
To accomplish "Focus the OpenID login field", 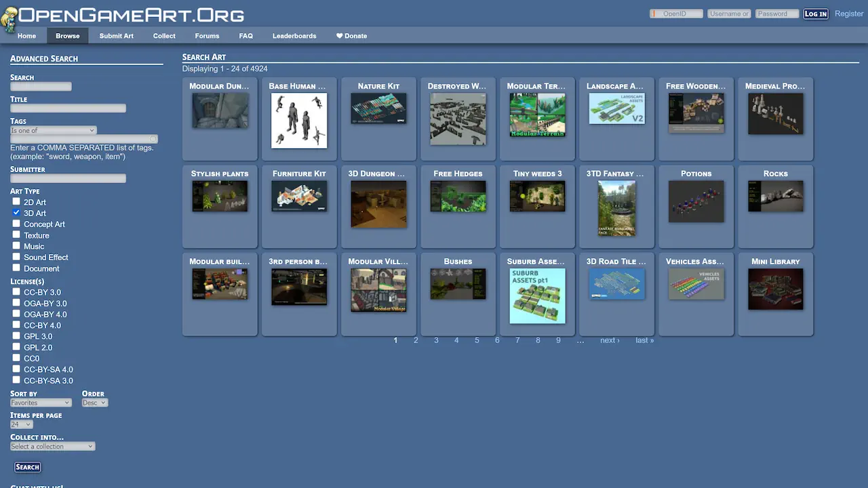I will [676, 14].
